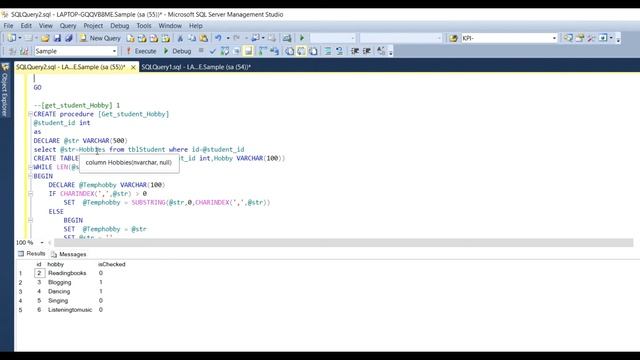Image resolution: width=640 pixels, height=360 pixels.
Task: Click the Database Engine Query icon
Action: click(130, 38)
